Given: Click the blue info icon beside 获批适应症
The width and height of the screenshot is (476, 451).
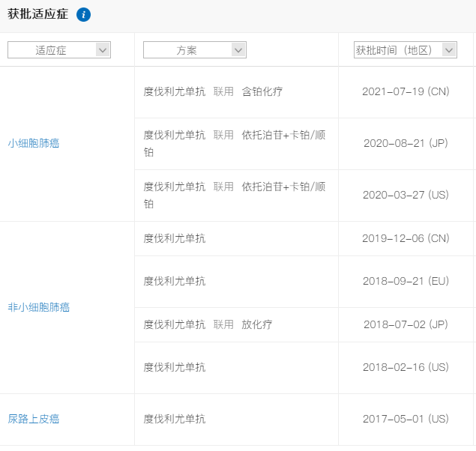Looking at the screenshot, I should tap(83, 14).
